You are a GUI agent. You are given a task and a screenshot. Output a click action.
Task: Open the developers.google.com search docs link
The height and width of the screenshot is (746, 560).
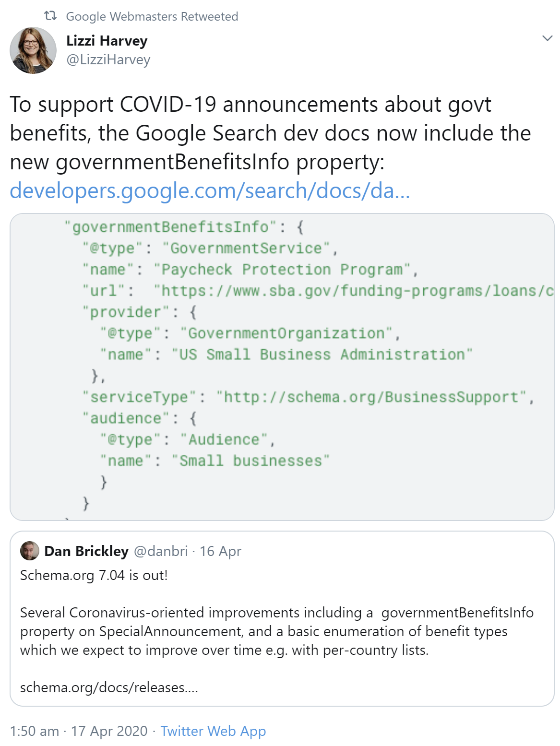pos(210,190)
